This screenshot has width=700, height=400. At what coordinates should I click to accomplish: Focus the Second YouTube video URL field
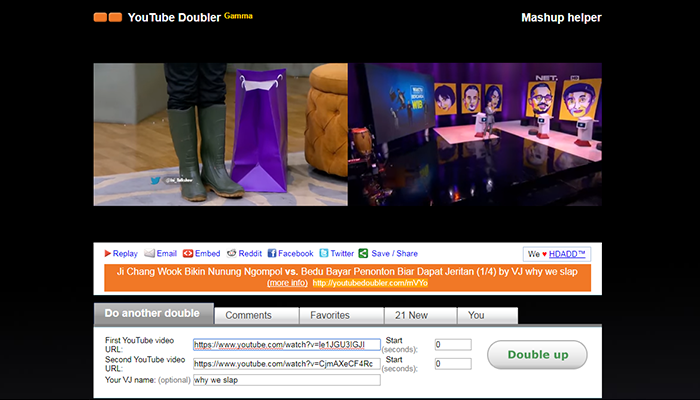[286, 363]
